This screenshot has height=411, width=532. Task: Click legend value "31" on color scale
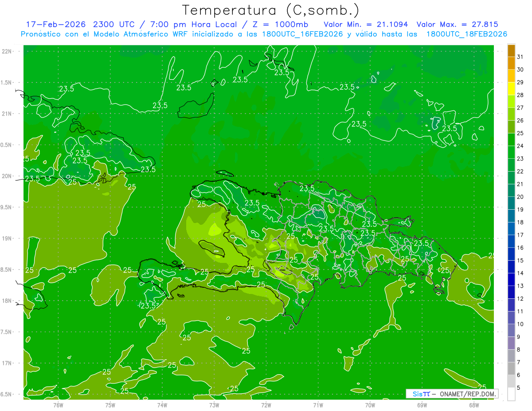point(520,57)
